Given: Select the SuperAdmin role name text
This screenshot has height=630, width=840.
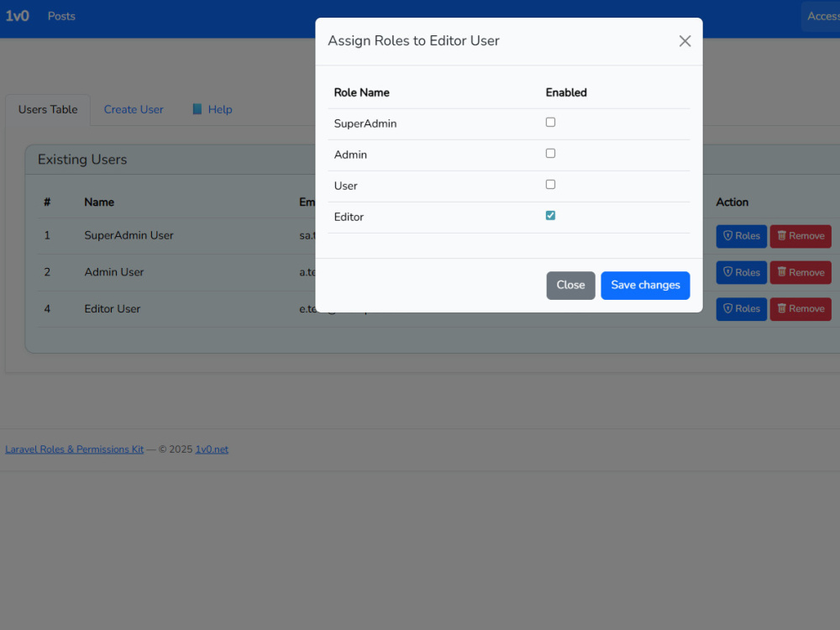Looking at the screenshot, I should (x=365, y=123).
